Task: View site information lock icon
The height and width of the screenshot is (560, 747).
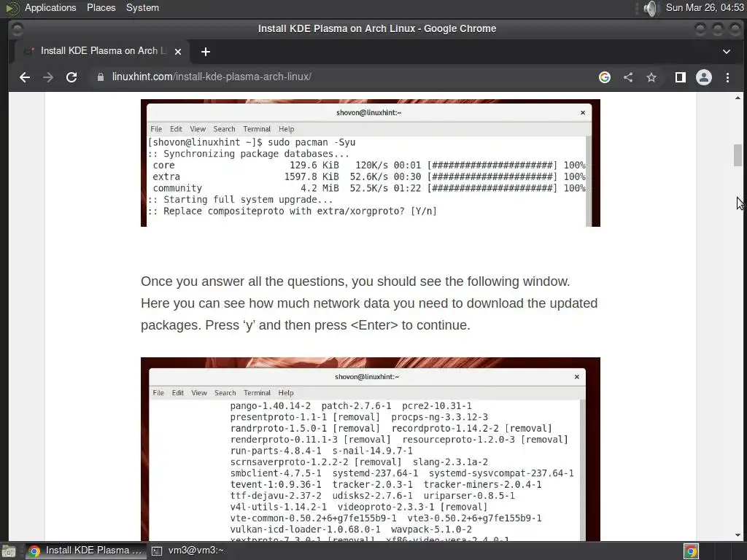Action: click(101, 77)
